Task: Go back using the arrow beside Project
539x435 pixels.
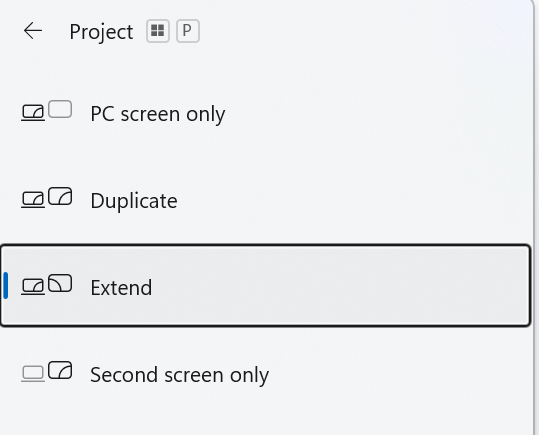Action: [x=33, y=31]
